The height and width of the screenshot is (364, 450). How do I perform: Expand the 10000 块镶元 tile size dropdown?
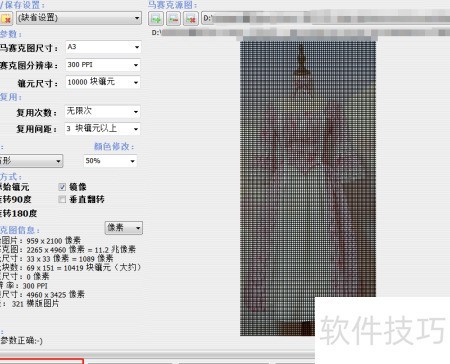103,82
